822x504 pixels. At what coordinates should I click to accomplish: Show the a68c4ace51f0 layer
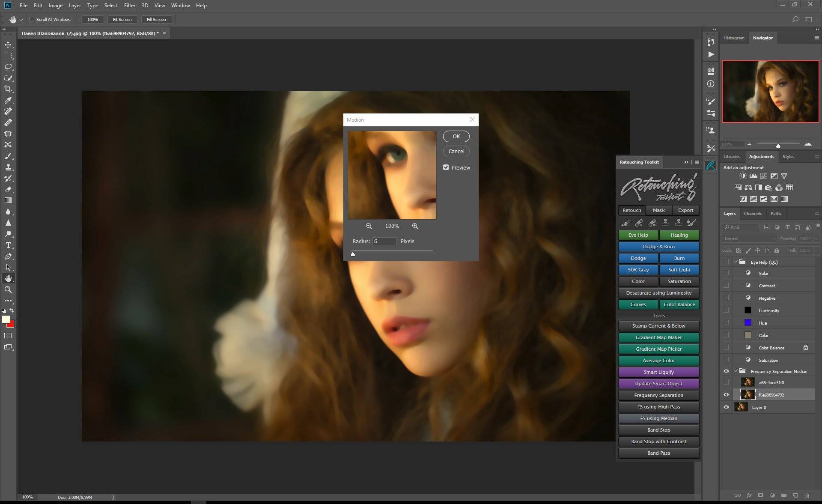click(726, 382)
